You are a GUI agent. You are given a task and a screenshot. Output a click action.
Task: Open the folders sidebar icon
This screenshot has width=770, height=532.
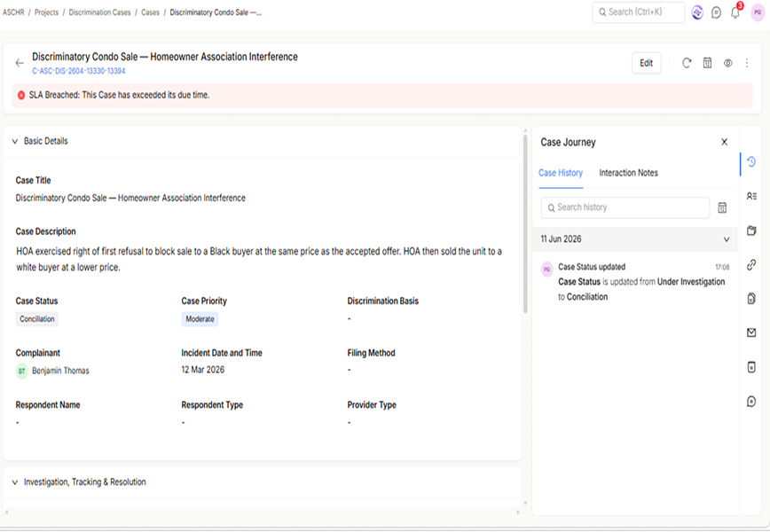pyautogui.click(x=751, y=231)
